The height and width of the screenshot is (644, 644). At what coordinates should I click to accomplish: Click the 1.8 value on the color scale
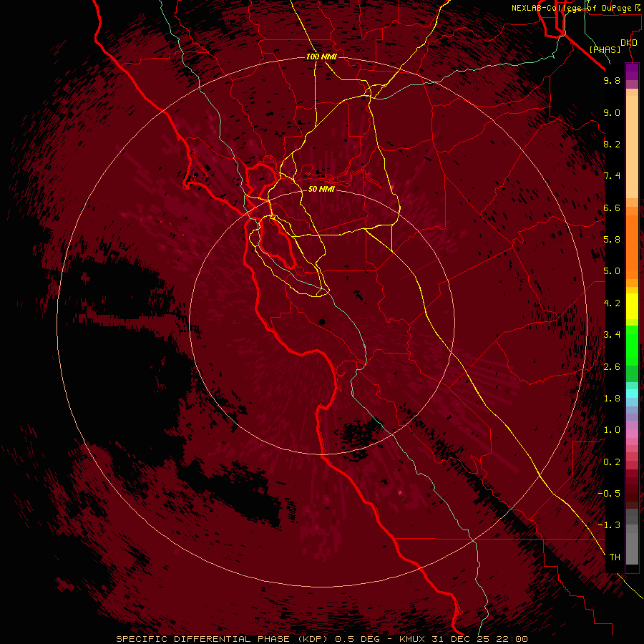click(x=612, y=399)
